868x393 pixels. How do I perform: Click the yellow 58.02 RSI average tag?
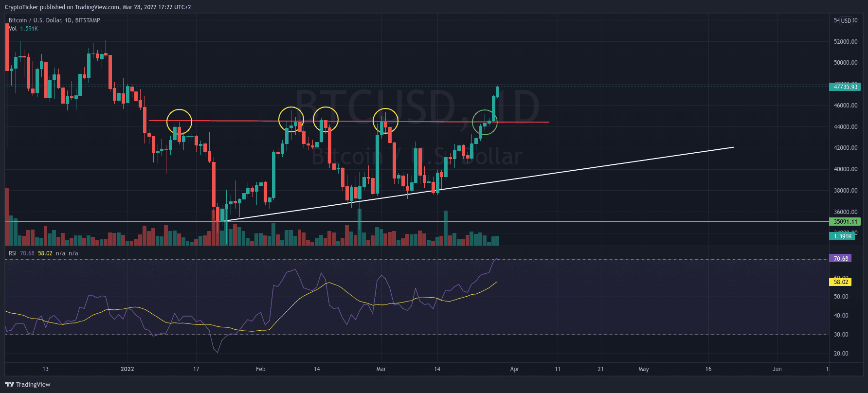[840, 282]
